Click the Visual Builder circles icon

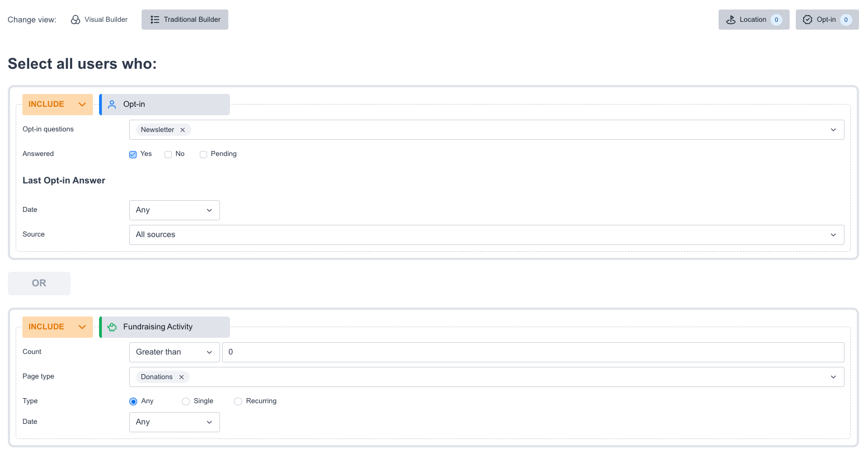(76, 20)
